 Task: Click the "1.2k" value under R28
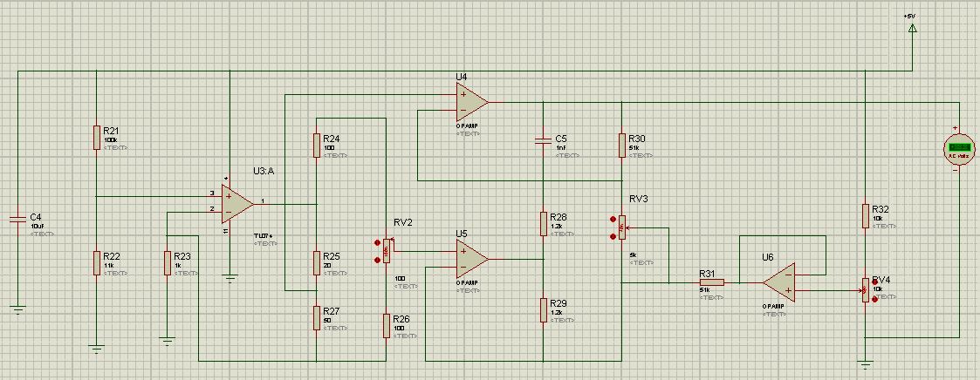[558, 226]
